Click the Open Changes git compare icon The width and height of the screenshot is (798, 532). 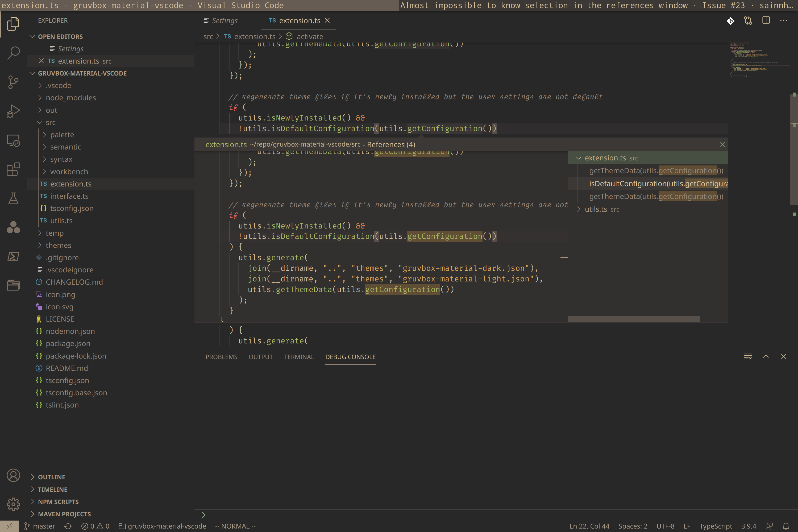point(747,20)
